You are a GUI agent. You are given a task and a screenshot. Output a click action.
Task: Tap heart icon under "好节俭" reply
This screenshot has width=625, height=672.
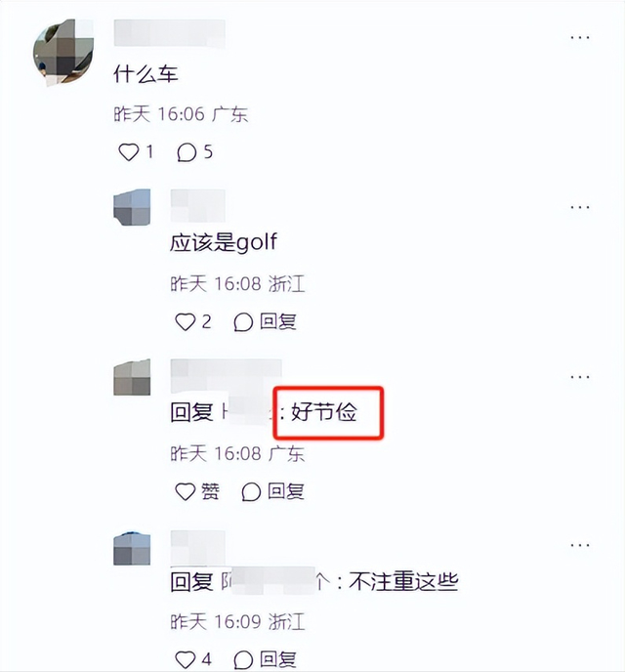pyautogui.click(x=186, y=491)
